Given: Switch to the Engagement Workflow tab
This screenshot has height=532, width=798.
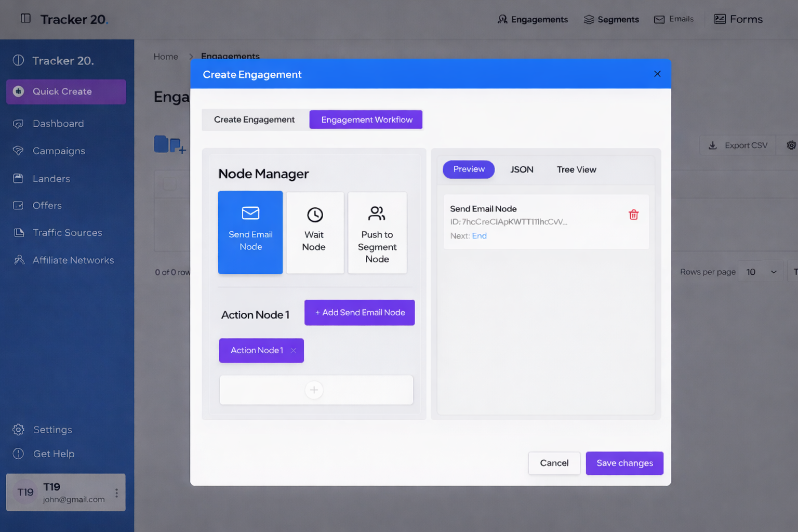Looking at the screenshot, I should click(x=366, y=119).
